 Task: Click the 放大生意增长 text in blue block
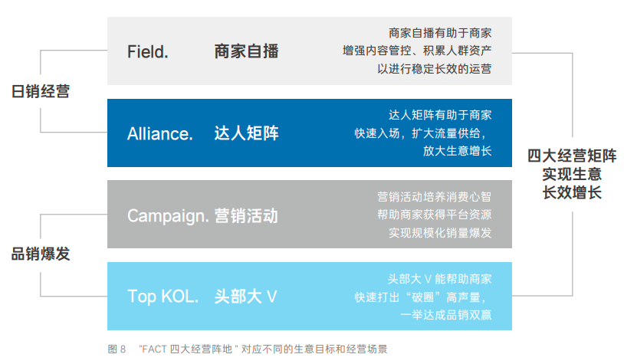(x=457, y=151)
